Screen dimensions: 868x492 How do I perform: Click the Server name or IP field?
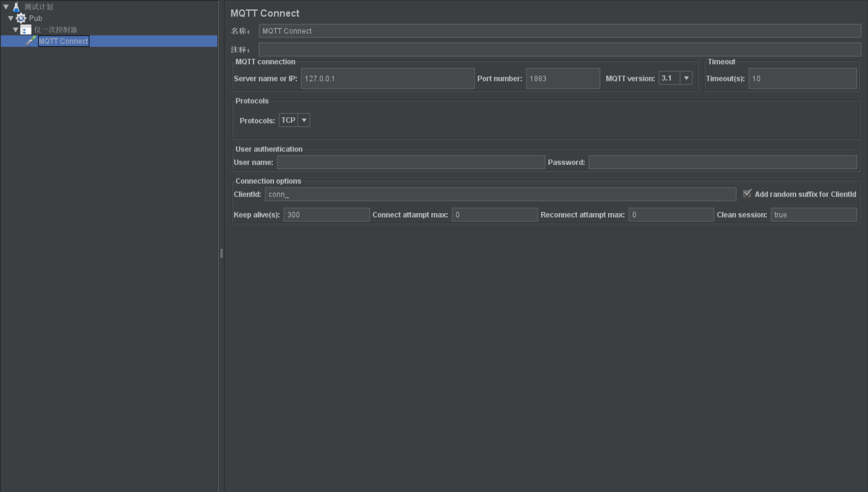tap(387, 79)
